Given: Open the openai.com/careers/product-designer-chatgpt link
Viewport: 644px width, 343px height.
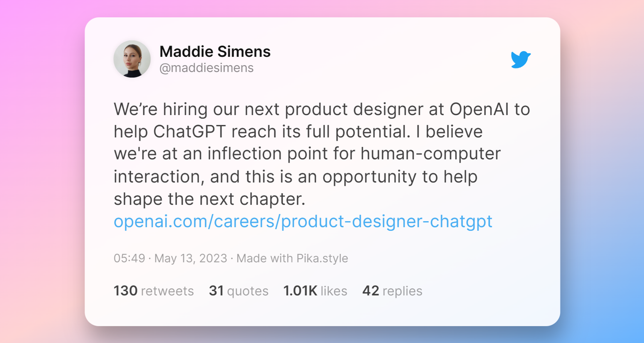Looking at the screenshot, I should point(303,221).
